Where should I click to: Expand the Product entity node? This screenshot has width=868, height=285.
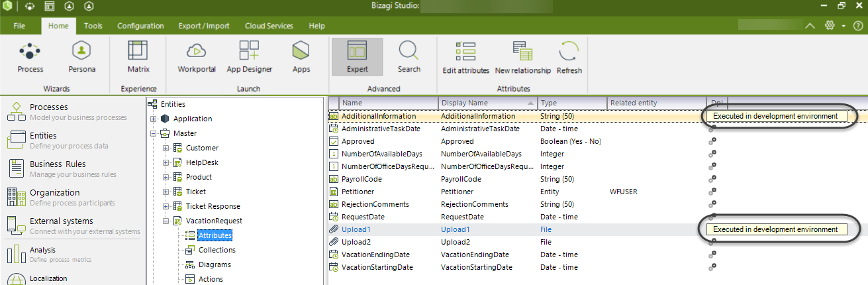[x=166, y=177]
